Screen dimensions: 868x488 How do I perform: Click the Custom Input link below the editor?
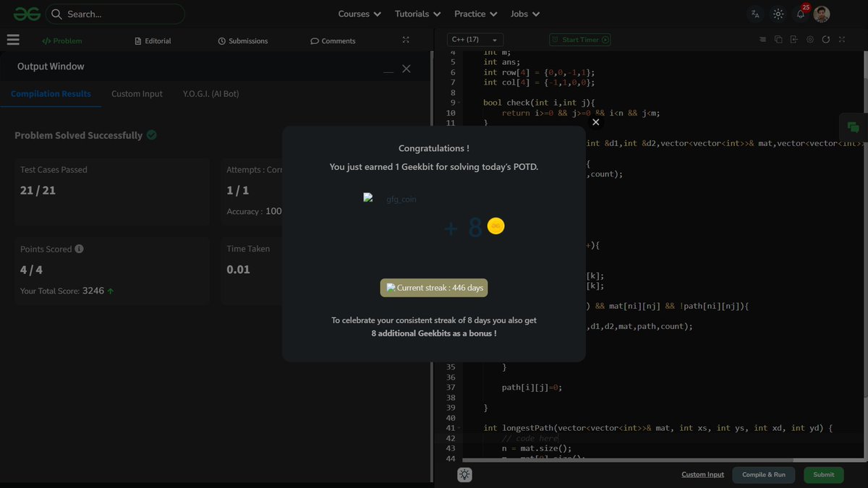click(702, 474)
